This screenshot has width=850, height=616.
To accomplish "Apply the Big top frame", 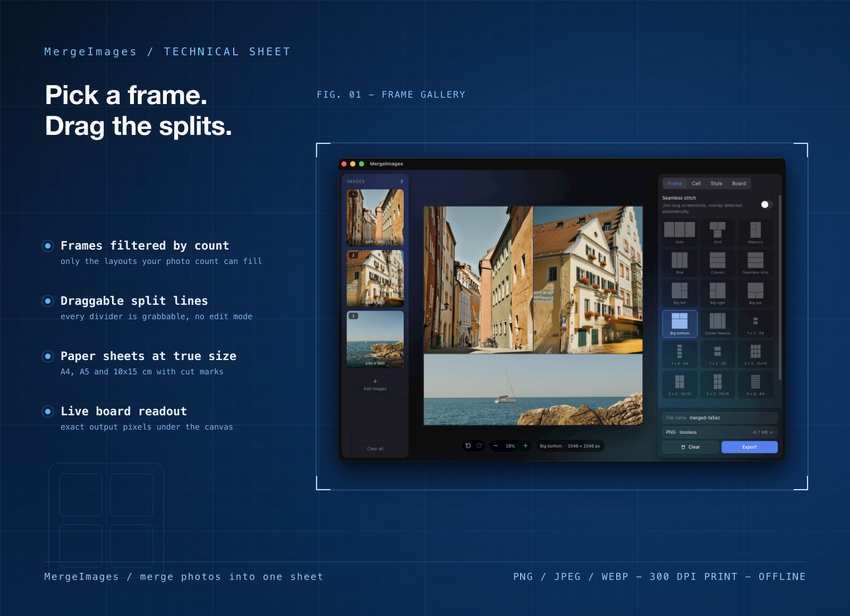I will (755, 293).
